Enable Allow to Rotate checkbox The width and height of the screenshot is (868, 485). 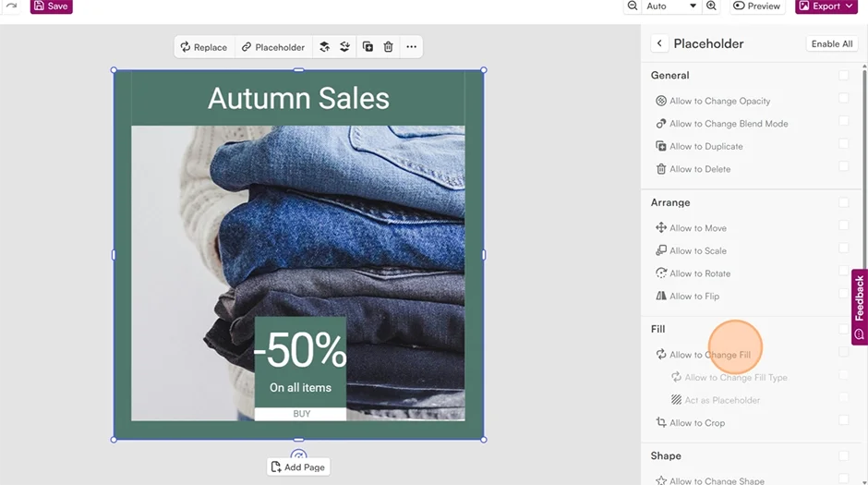point(844,271)
